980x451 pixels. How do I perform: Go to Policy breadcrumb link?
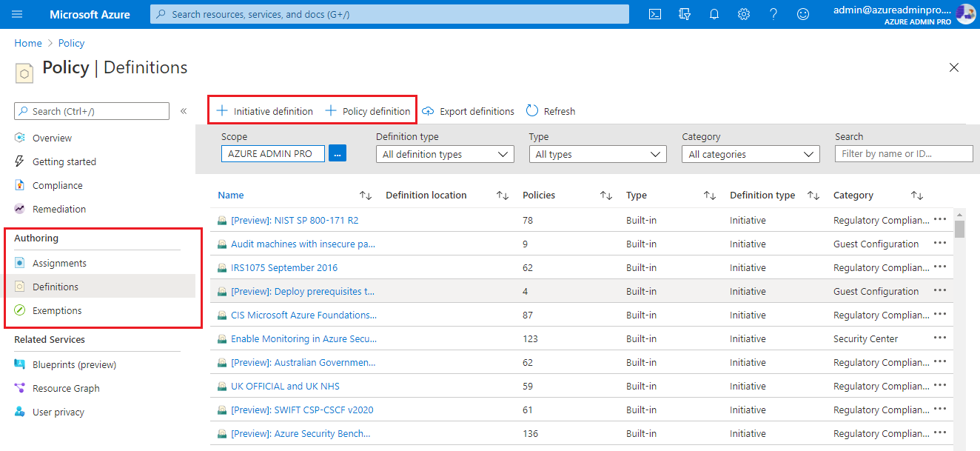72,43
